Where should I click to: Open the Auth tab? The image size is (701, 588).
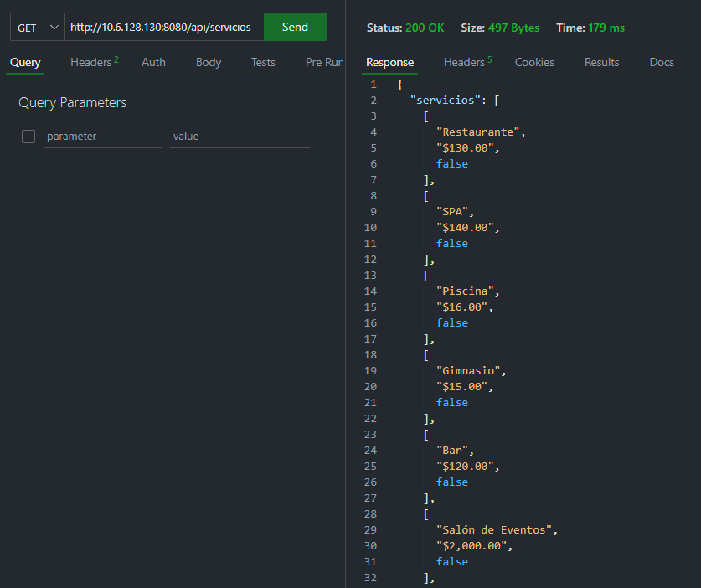153,62
